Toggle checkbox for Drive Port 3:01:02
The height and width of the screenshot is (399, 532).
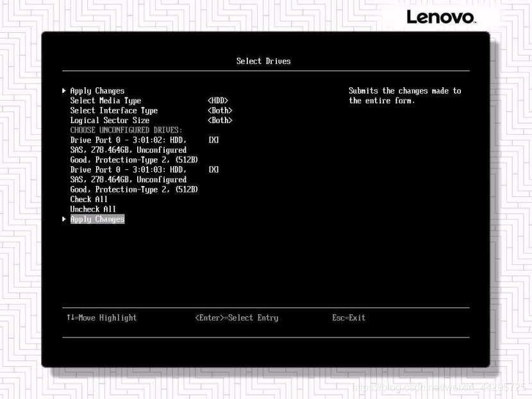click(x=213, y=140)
